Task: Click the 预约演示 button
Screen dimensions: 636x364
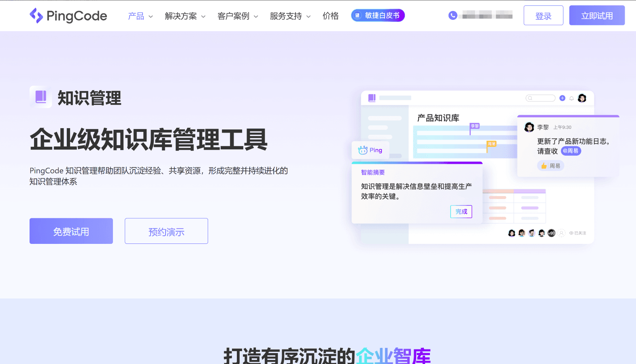Action: pyautogui.click(x=166, y=231)
